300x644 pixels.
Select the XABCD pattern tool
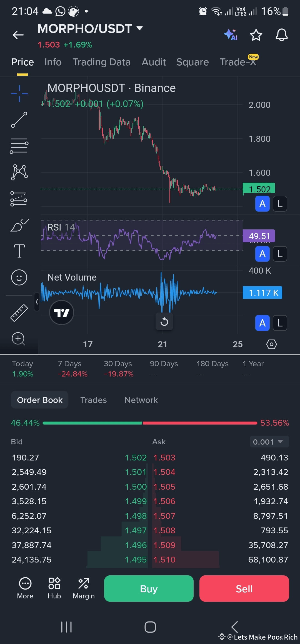tap(19, 172)
